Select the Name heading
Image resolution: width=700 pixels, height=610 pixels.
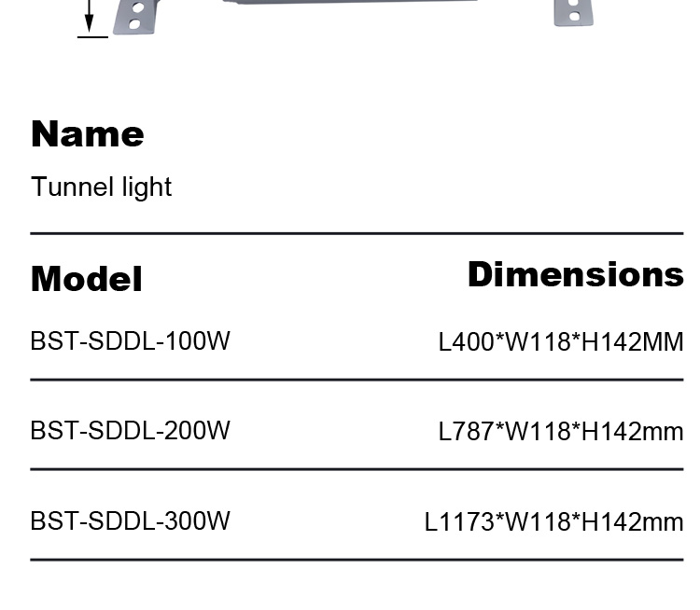tap(88, 134)
